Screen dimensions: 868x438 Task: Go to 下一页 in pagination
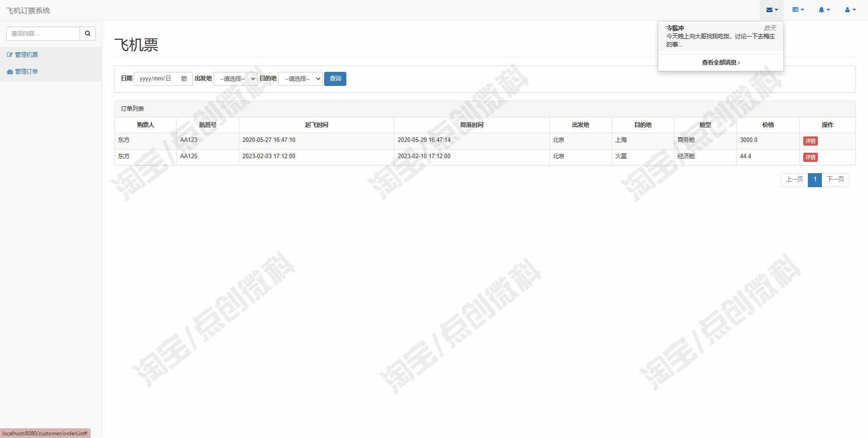tap(835, 179)
